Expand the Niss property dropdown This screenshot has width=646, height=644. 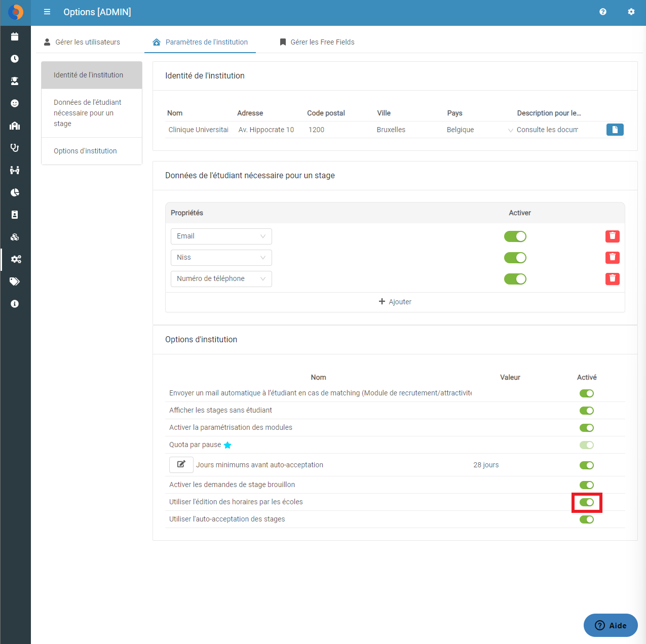pyautogui.click(x=221, y=258)
